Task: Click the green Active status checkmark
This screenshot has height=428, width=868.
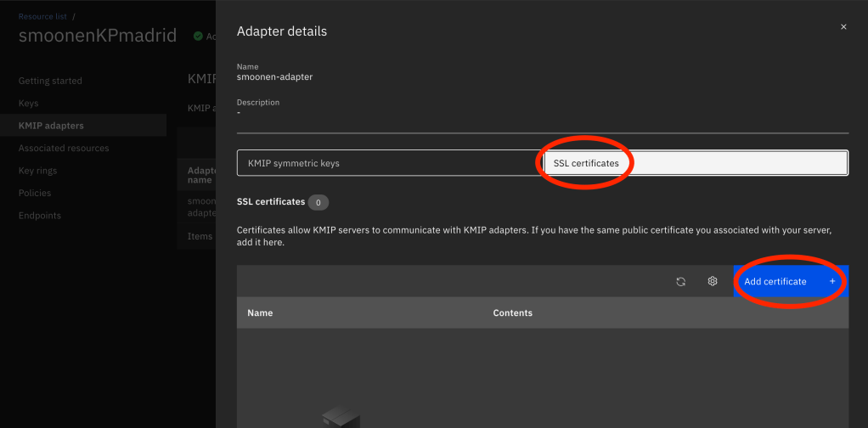Action: (198, 37)
